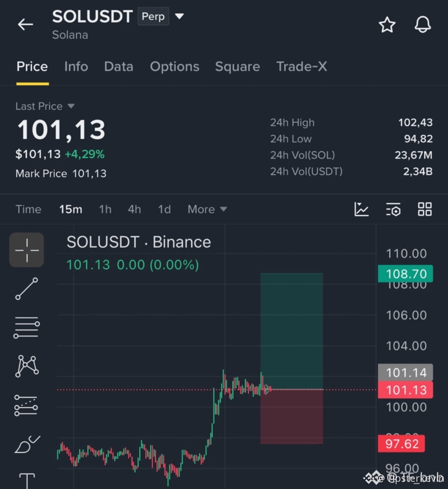Open price alert bell icon
Viewport: 448px width, 489px height.
(x=423, y=25)
